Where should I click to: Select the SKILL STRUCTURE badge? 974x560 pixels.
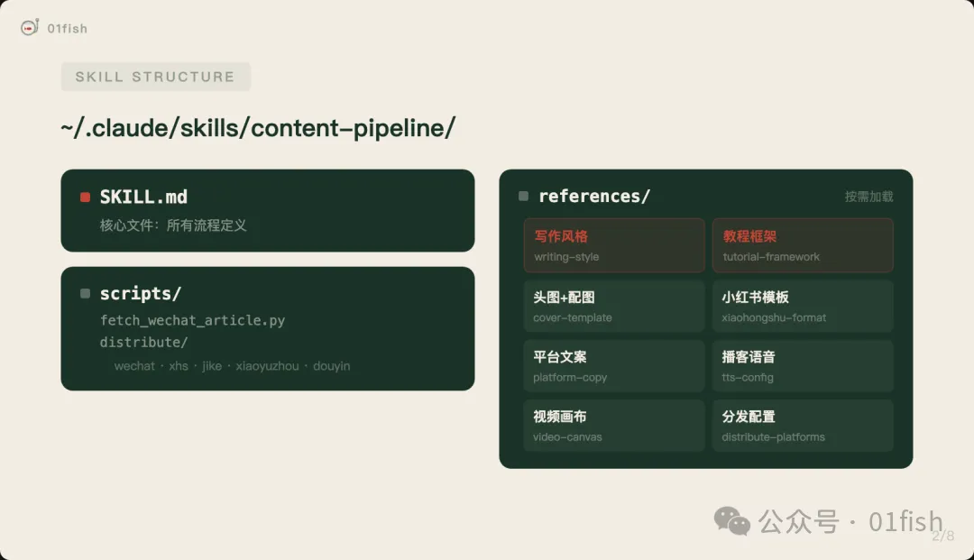155,77
